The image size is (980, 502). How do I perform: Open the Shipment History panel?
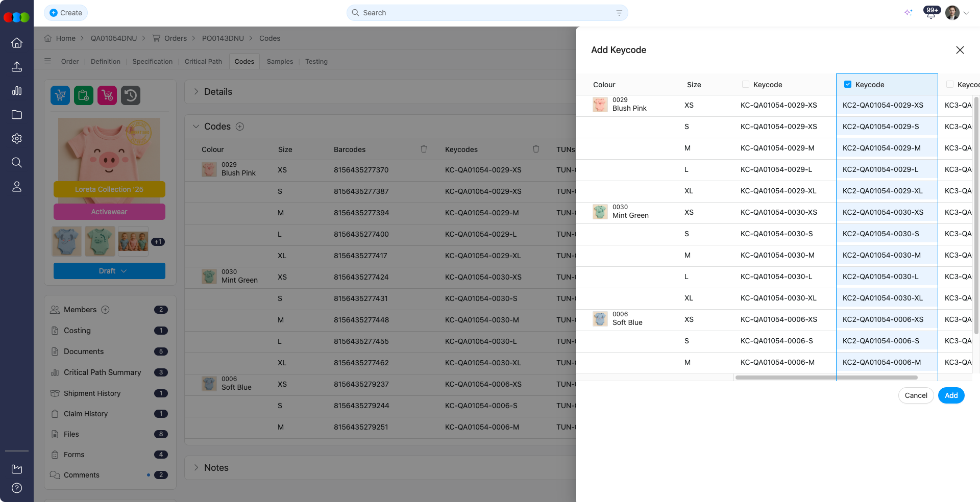(92, 393)
